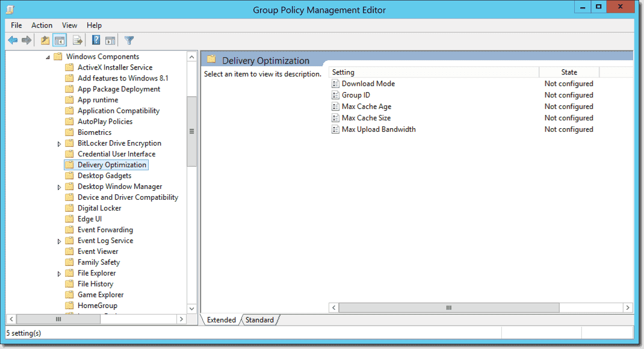Switch to the Extended tab
The image size is (644, 349).
coord(221,320)
